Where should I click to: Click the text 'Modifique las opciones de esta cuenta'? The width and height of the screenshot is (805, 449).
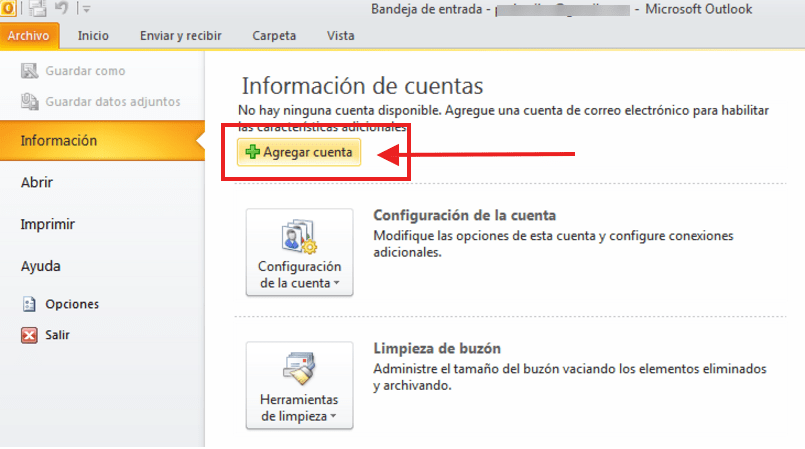click(483, 236)
